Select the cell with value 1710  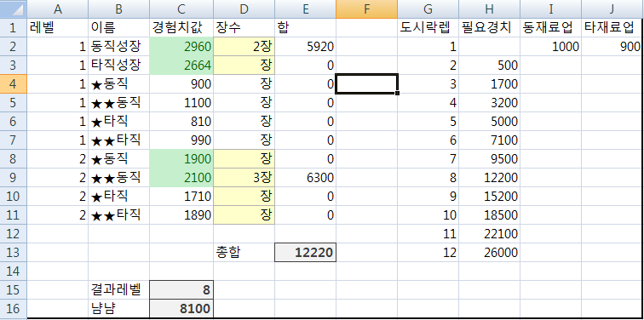181,196
